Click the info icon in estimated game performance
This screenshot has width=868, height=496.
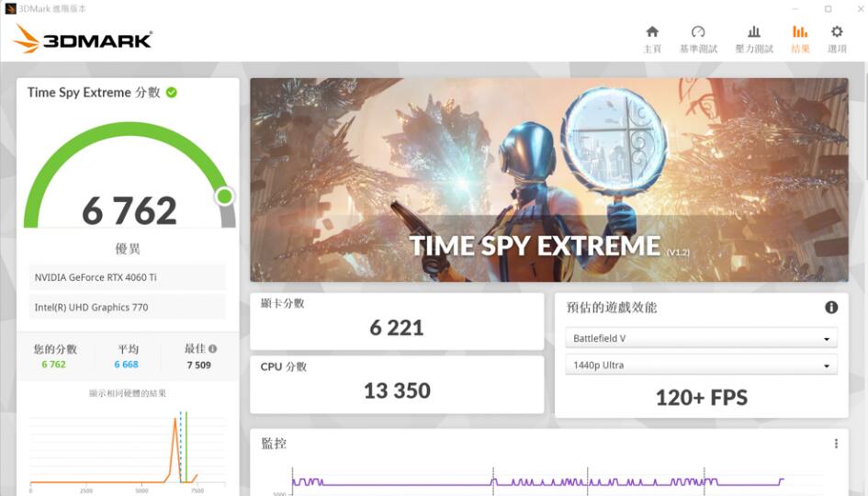pos(830,308)
